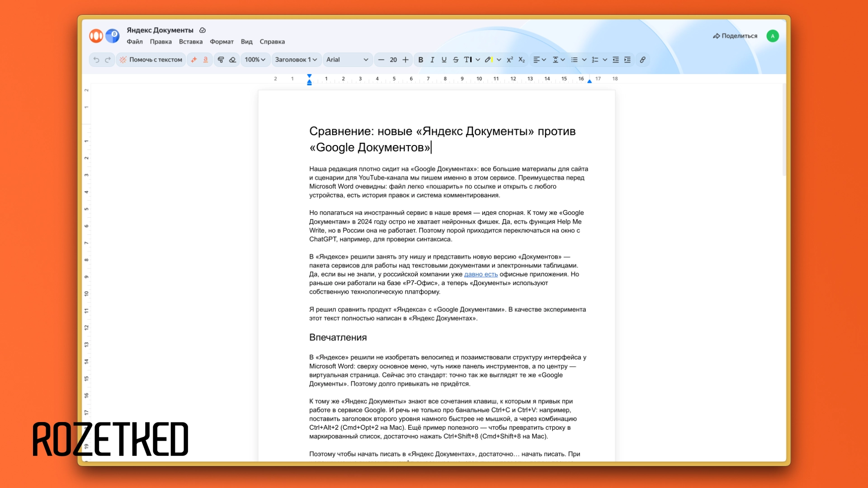Screen dimensions: 868x488
Task: Open the Формат menu
Action: tap(222, 42)
